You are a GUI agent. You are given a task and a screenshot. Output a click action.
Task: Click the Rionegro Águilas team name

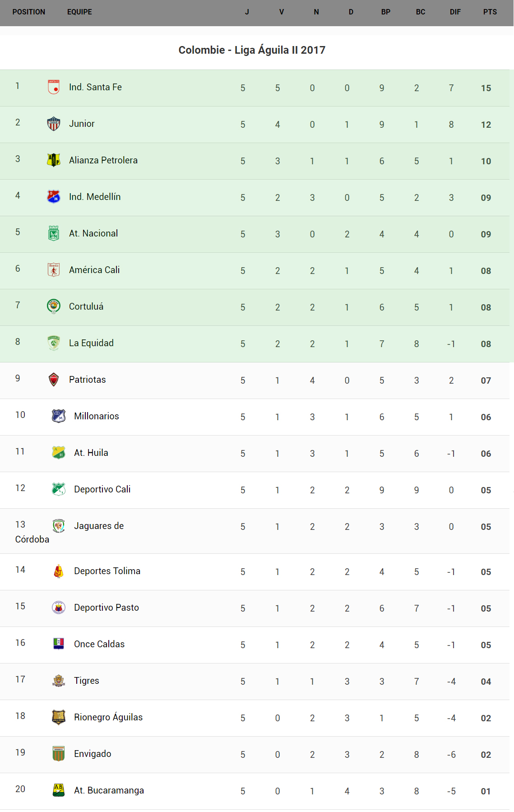point(108,717)
